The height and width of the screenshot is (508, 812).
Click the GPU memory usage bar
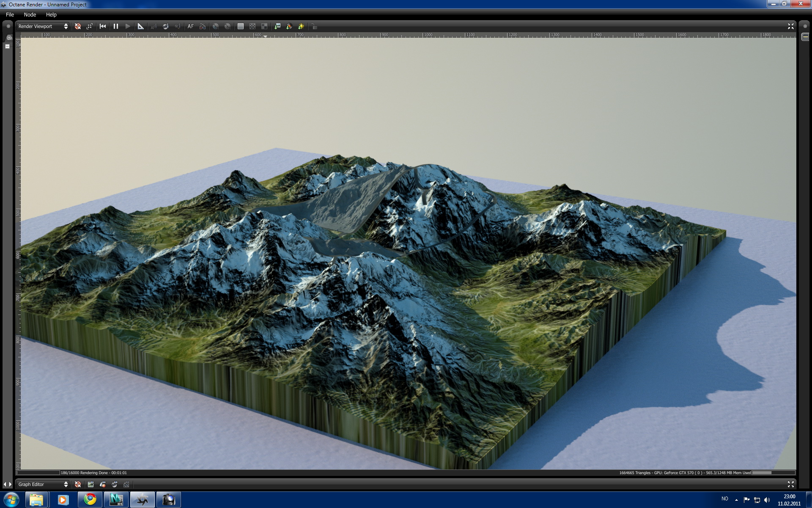pyautogui.click(x=773, y=473)
